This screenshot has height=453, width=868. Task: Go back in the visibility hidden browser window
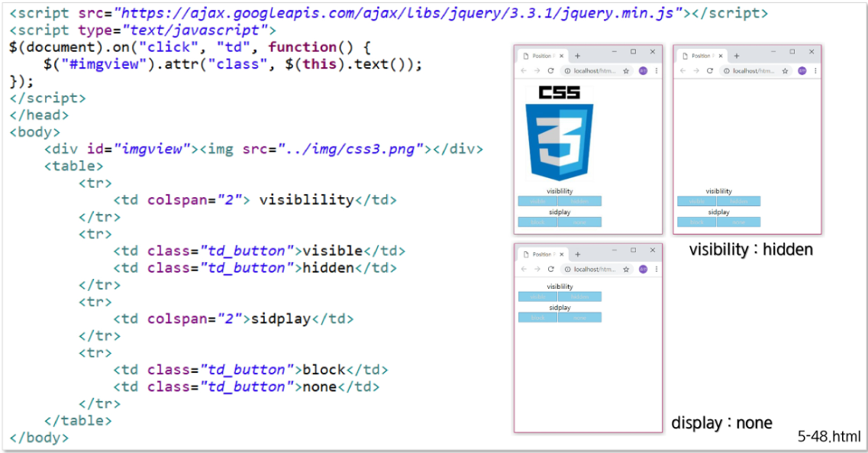(682, 71)
